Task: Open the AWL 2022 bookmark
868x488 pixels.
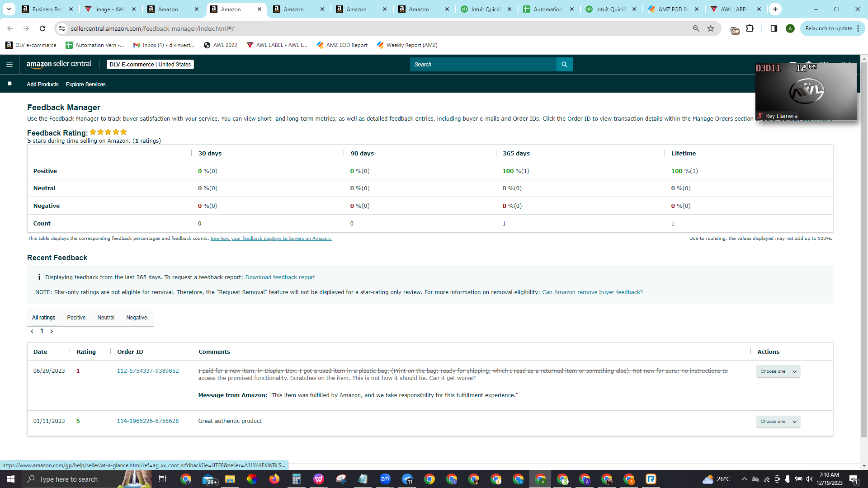Action: (x=221, y=45)
